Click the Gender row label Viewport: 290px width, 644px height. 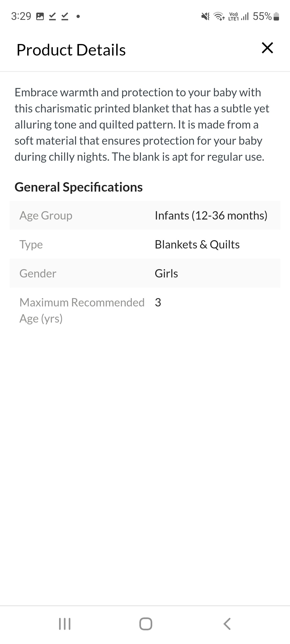pos(38,273)
